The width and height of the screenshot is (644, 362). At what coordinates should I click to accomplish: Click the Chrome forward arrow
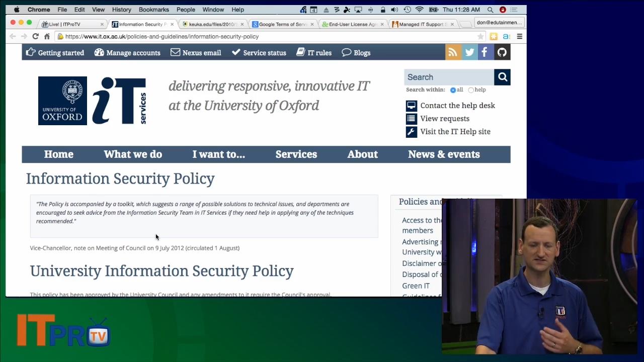pos(24,36)
